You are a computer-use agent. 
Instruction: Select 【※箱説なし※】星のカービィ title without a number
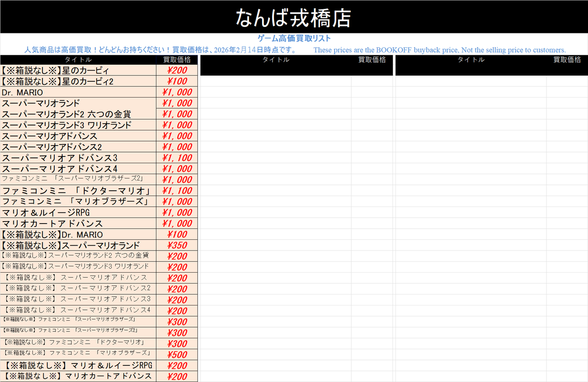coord(78,70)
